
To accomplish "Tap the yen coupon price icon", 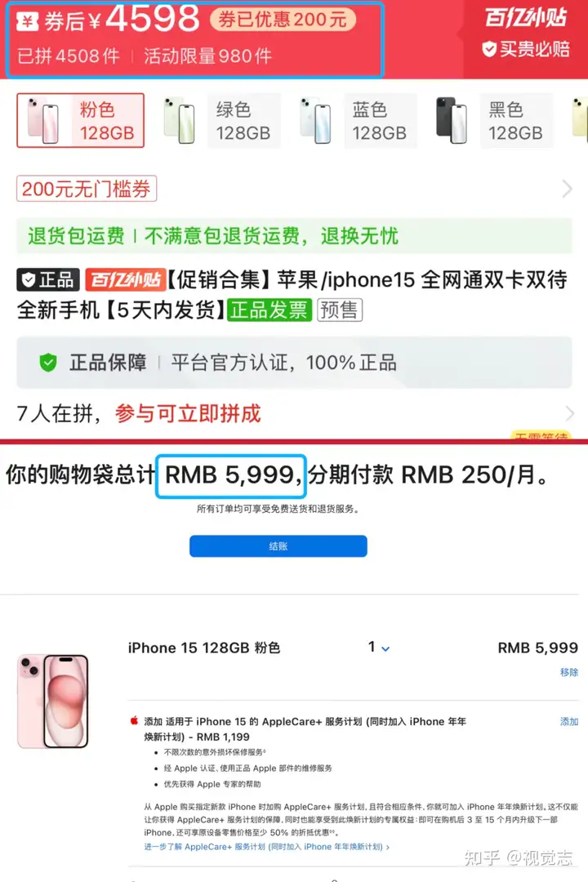I will coord(28,21).
